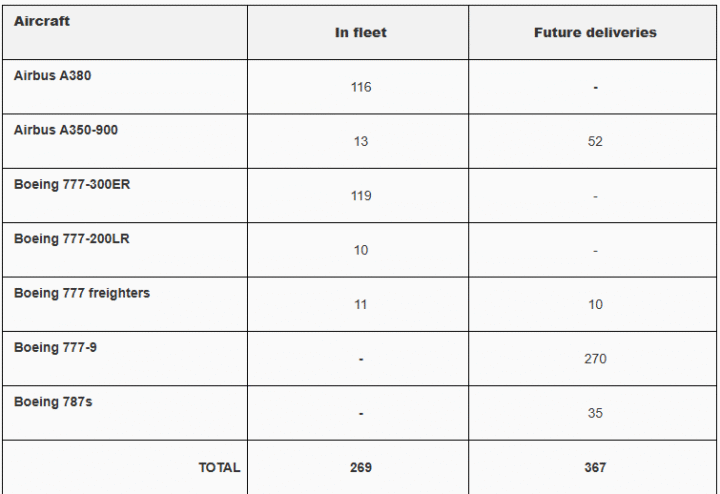Screen dimensions: 720x494
Task: Click the 777-9 future deliveries value 270
Action: (595, 359)
